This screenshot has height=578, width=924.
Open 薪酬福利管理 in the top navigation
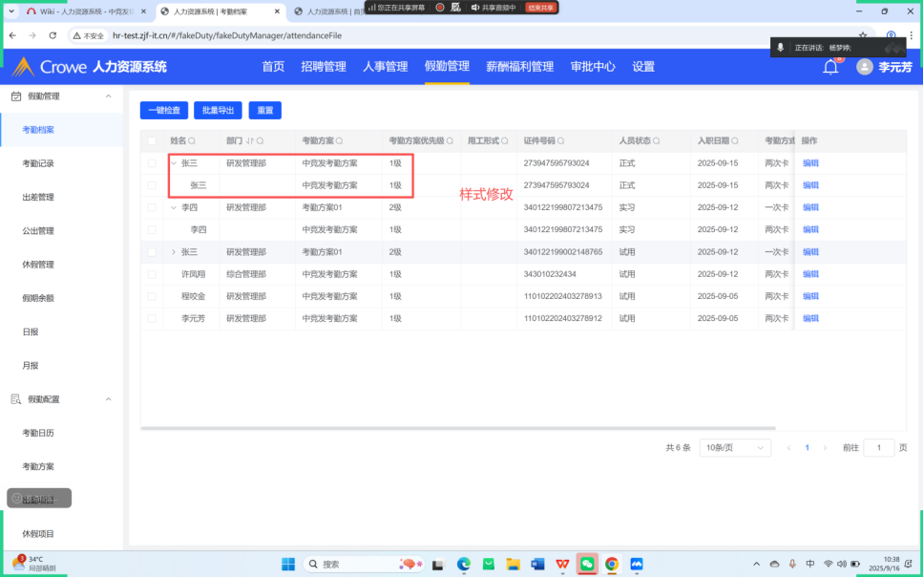point(519,67)
